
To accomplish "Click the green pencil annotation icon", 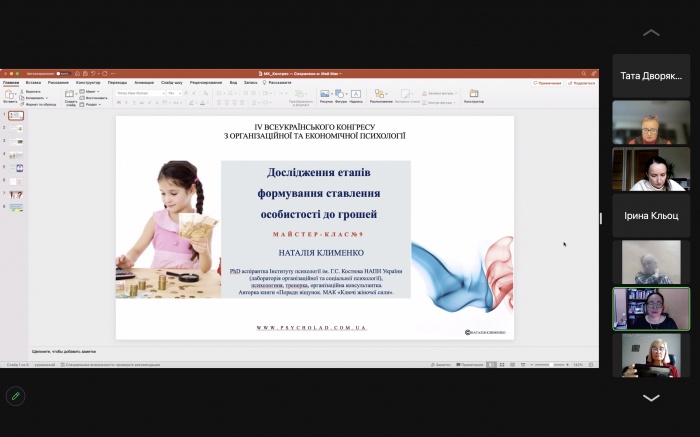I will coord(15,396).
